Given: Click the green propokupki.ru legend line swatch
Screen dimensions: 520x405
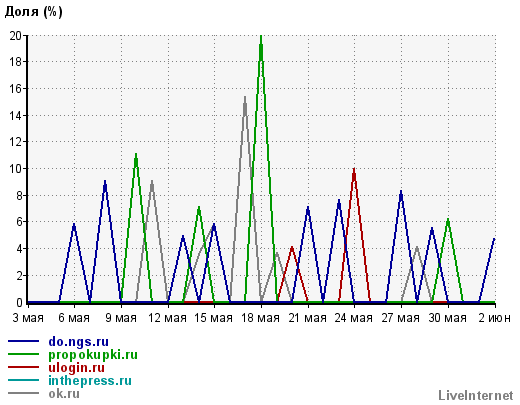Looking at the screenshot, I should [23, 354].
